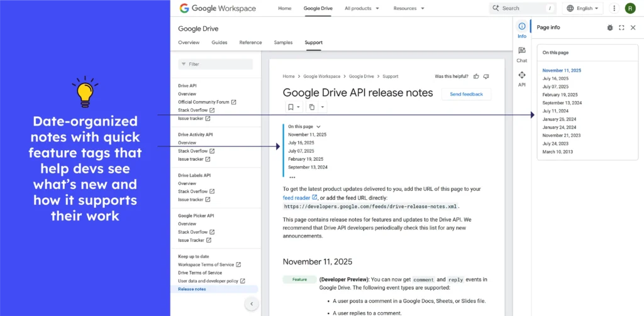The image size is (644, 316).
Task: Click Support in the breadcrumb
Action: 390,77
